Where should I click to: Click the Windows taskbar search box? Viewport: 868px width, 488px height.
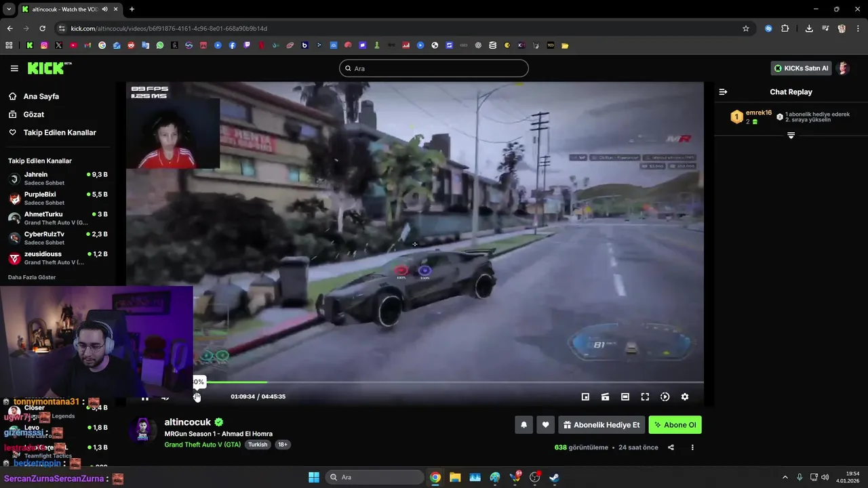[x=375, y=477]
